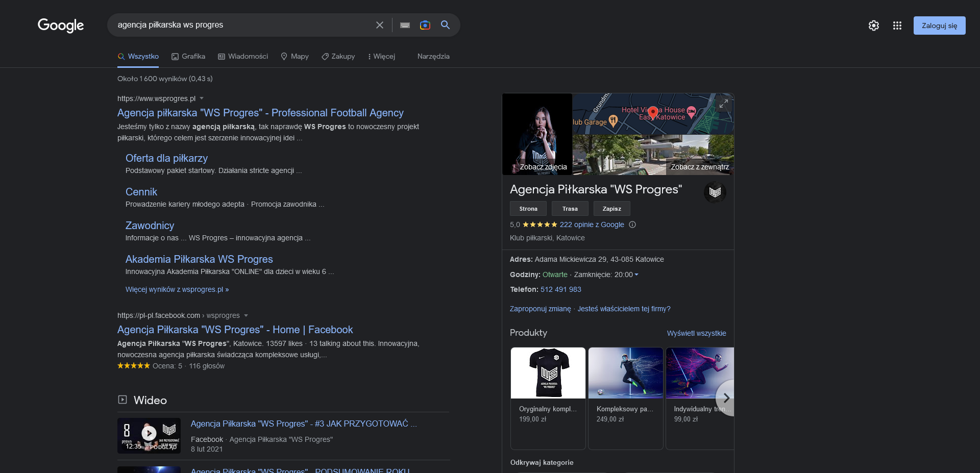Open the Zakupy tab
Viewport: 980px width, 473px height.
338,57
